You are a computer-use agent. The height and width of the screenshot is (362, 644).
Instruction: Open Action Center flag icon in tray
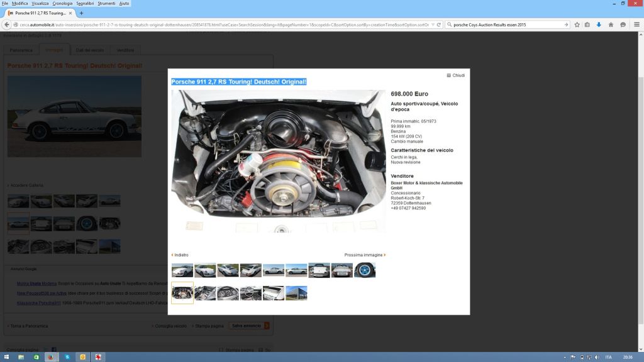pos(574,358)
